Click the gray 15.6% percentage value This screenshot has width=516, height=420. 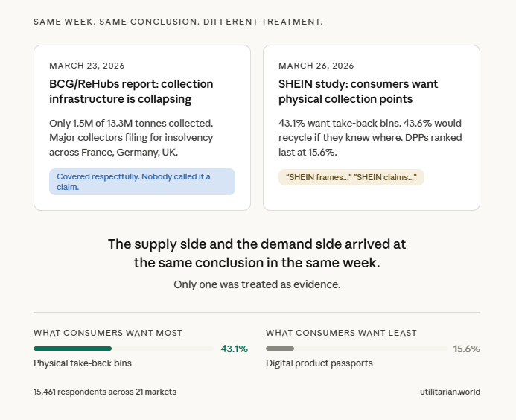click(x=466, y=349)
